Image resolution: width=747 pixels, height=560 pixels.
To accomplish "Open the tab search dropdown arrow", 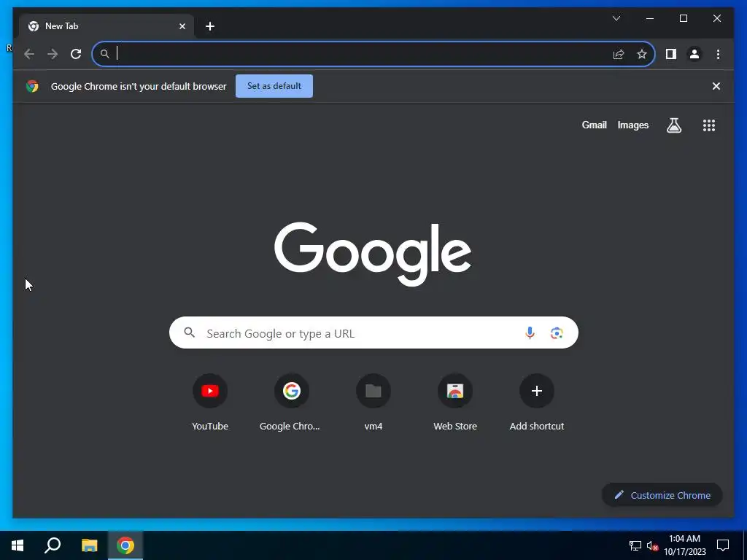I will 616,18.
